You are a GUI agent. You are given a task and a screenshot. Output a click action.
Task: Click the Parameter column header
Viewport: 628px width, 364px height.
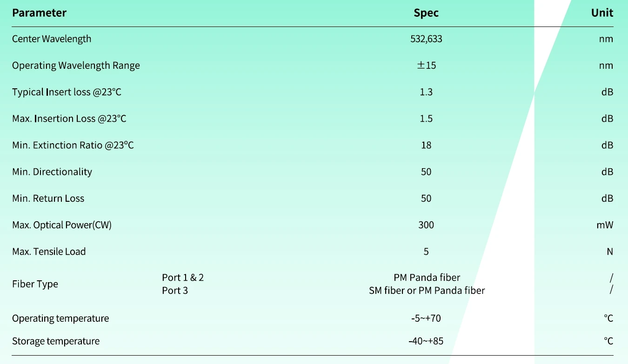click(39, 13)
